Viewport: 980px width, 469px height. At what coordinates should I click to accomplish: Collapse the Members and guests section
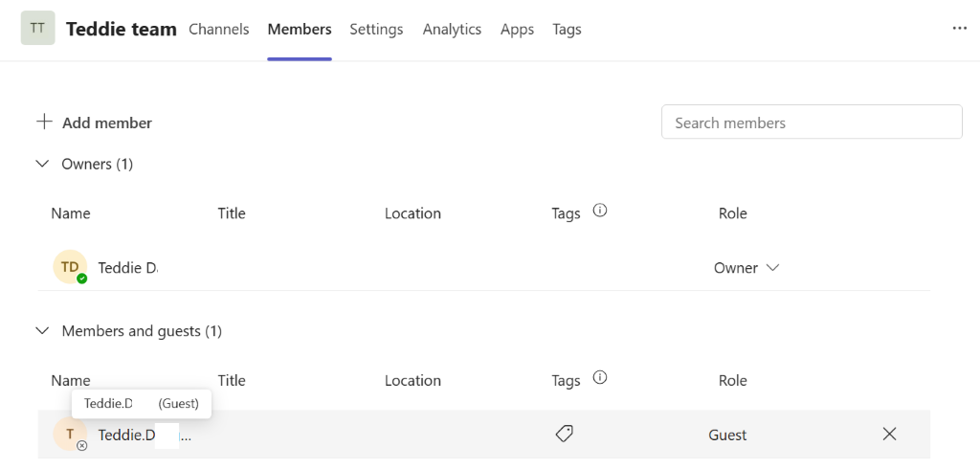point(42,331)
